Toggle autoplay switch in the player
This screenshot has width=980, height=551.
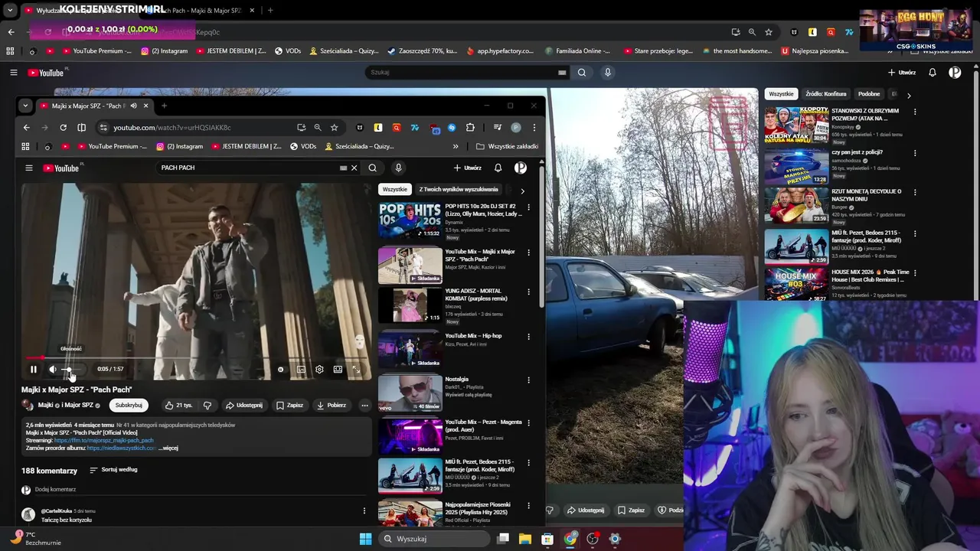[x=281, y=370]
